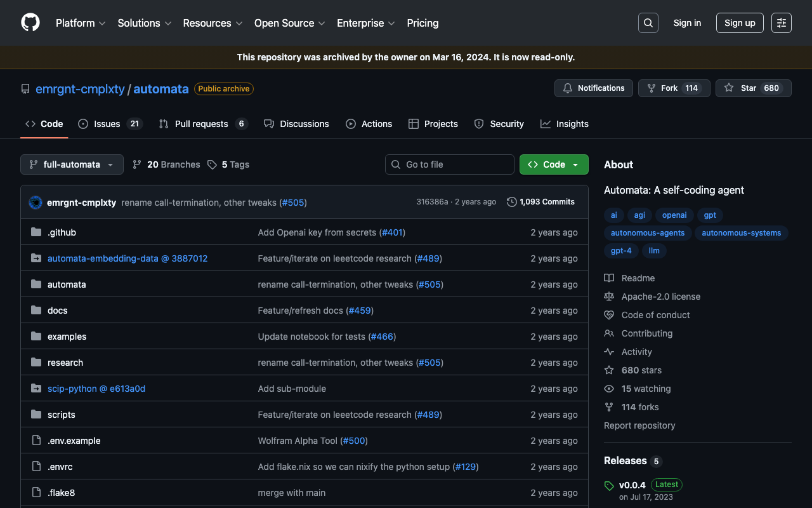Open search with the magnifier icon
Image resolution: width=812 pixels, height=508 pixels.
tap(648, 23)
